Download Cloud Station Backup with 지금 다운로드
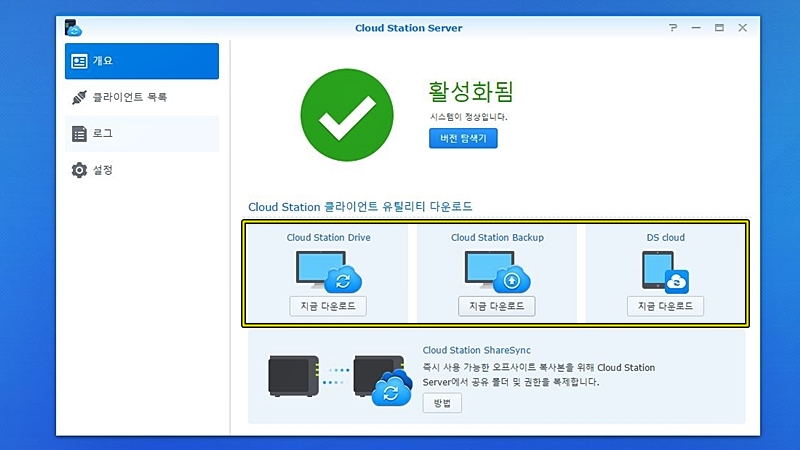This screenshot has width=800, height=450. [496, 306]
